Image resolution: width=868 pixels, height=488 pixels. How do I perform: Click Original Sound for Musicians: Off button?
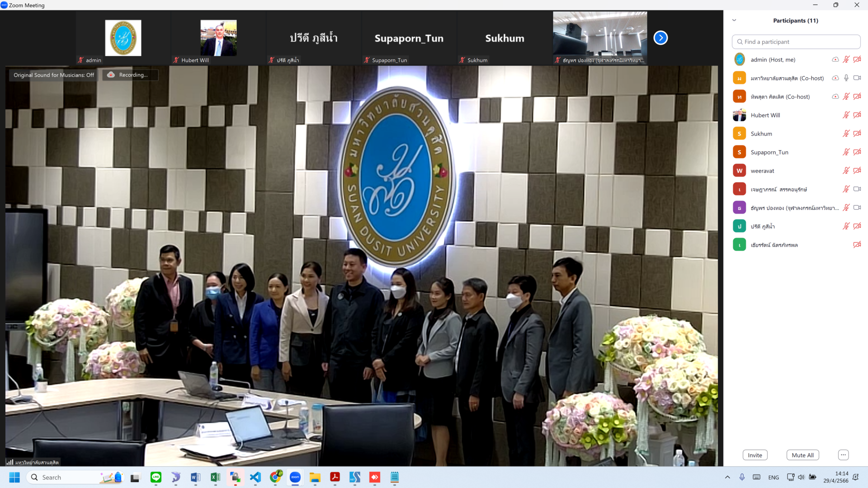coord(54,75)
